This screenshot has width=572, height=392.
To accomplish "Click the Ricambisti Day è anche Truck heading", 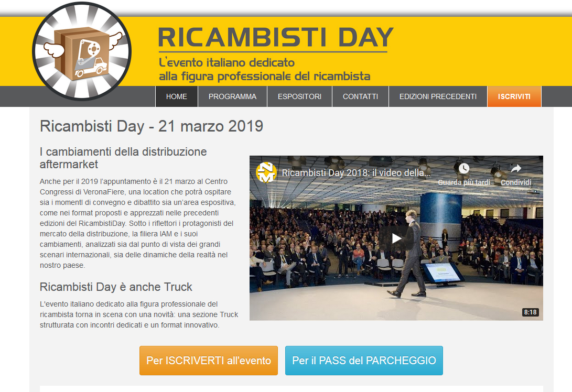I will pos(116,287).
